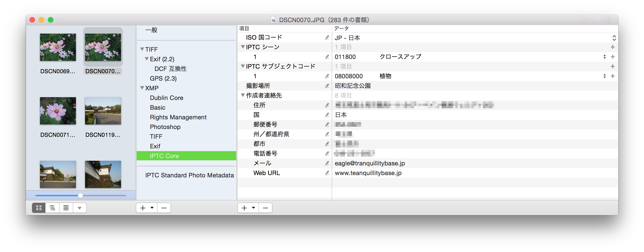Click edit pencil for 国
The width and height of the screenshot is (644, 252).
(327, 115)
